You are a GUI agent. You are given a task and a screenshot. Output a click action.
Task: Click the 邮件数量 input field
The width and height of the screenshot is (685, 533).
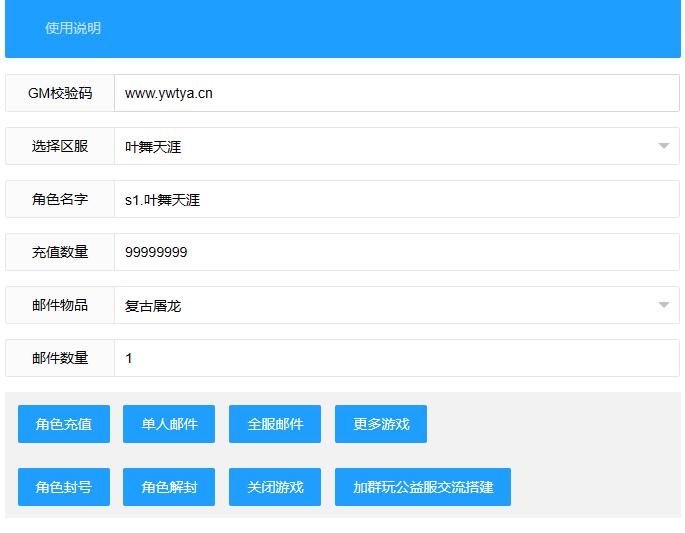click(x=397, y=358)
